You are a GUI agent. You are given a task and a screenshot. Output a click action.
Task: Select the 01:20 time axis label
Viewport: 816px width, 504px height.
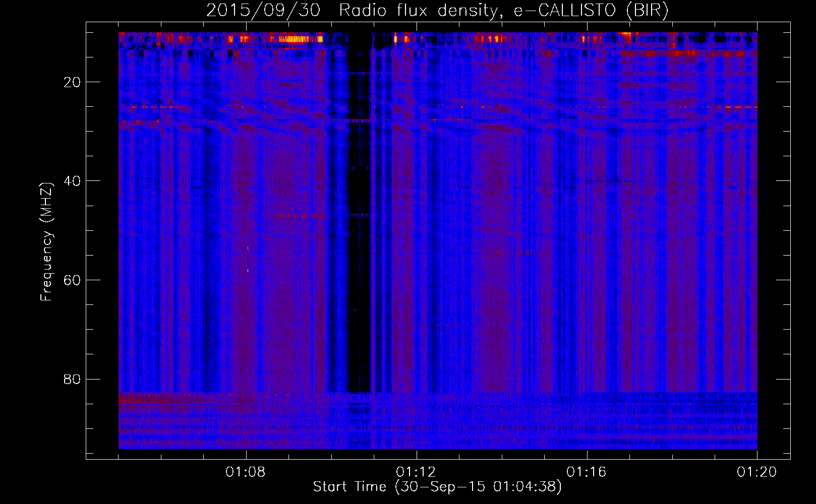[757, 472]
